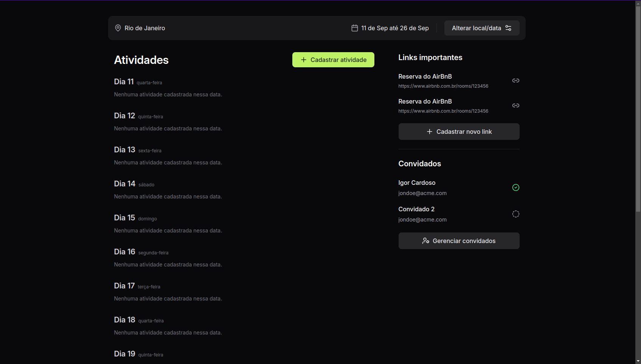
Task: Open the first airbnb.com.br rooms URL
Action: point(443,86)
